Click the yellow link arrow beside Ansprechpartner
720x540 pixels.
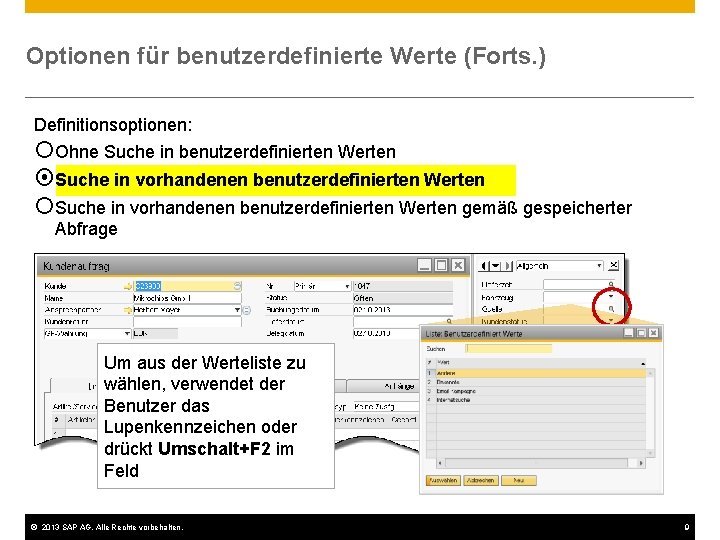pos(128,310)
